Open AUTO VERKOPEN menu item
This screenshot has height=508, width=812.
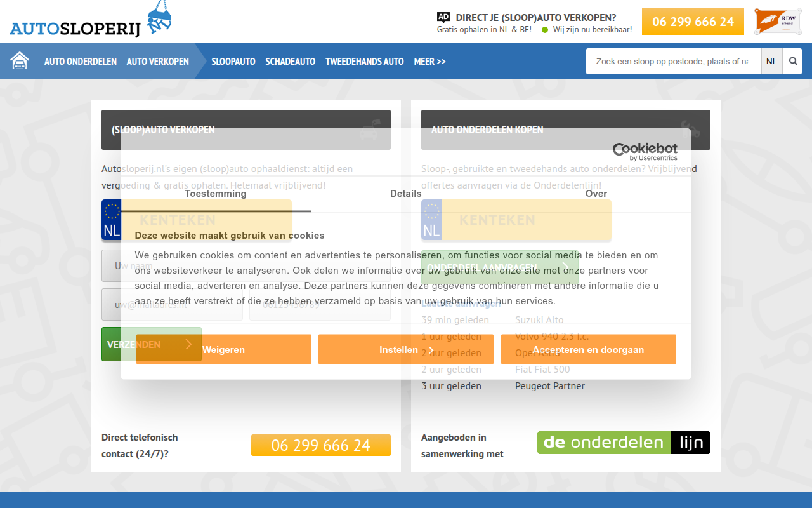point(158,62)
